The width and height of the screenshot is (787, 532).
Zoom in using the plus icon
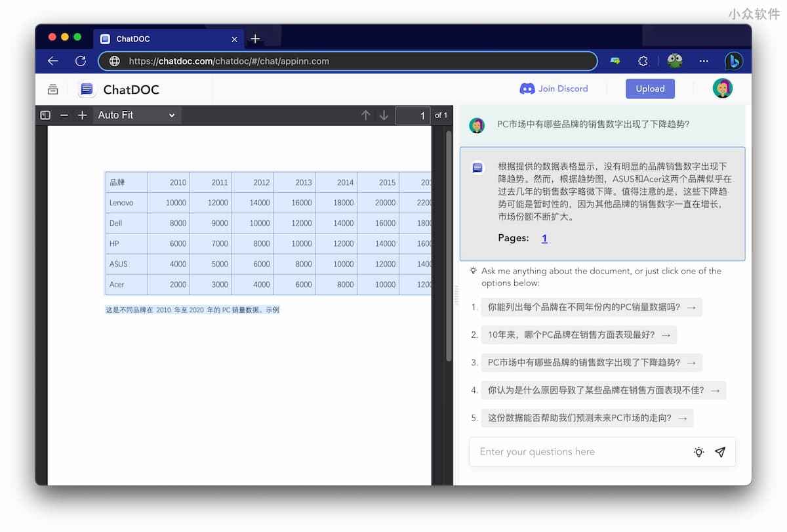[82, 115]
